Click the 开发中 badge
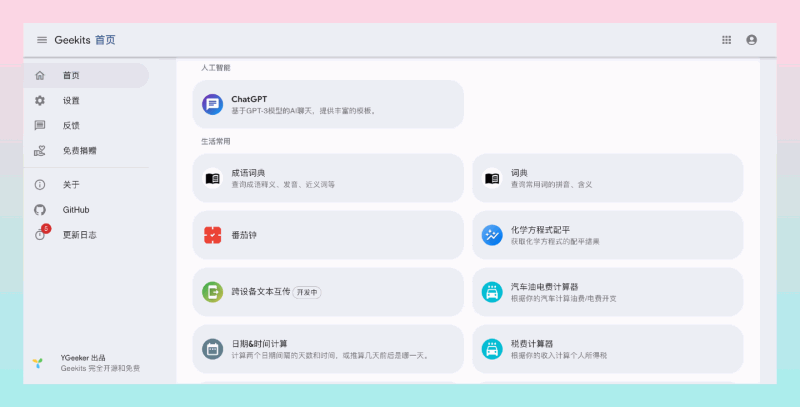The width and height of the screenshot is (800, 407). (x=307, y=292)
